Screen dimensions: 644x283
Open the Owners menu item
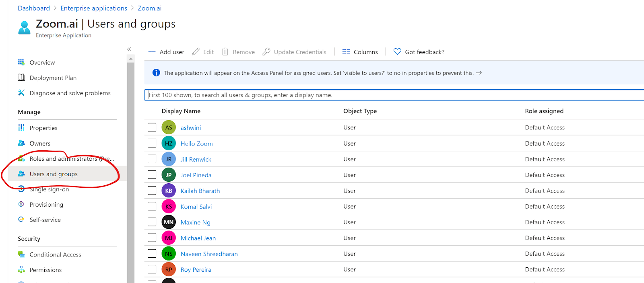click(40, 143)
